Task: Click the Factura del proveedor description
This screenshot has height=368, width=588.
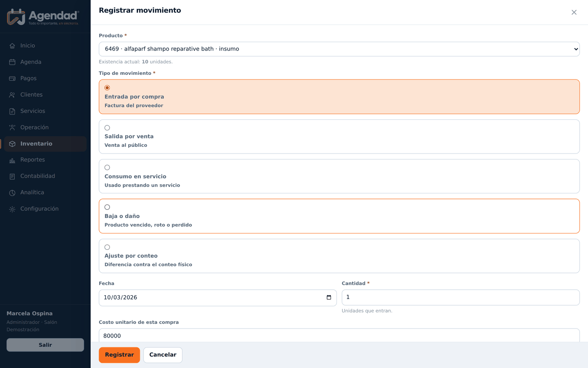Action: [134, 106]
